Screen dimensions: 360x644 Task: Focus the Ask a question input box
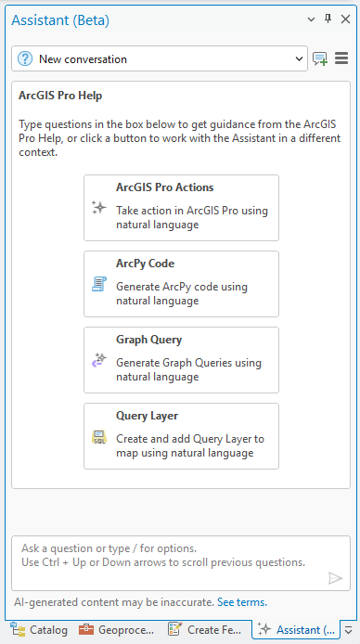(181, 563)
